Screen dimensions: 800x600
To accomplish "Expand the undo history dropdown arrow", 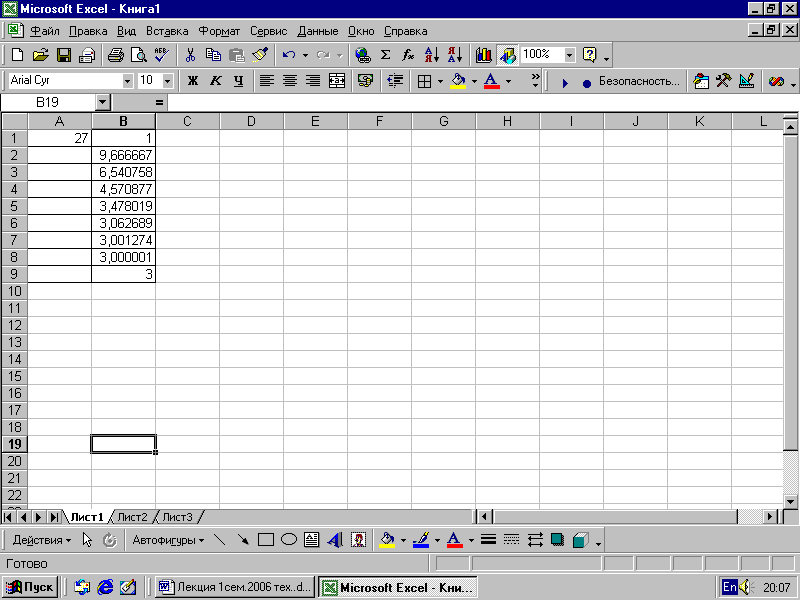I will click(x=305, y=55).
